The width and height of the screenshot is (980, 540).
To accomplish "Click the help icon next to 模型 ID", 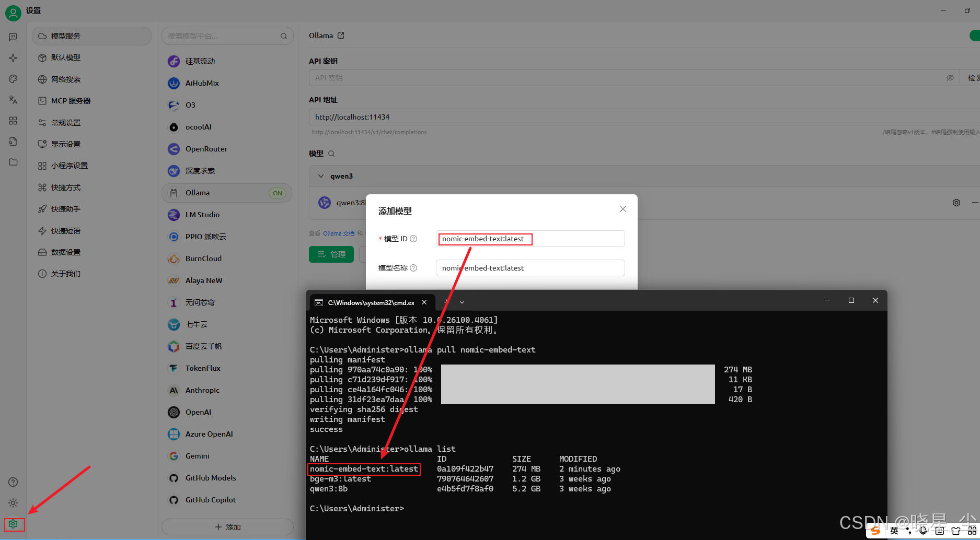I will (413, 239).
